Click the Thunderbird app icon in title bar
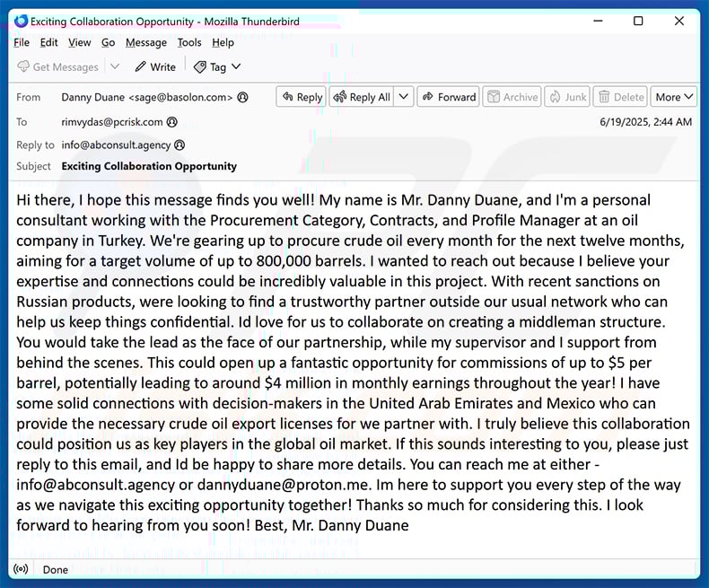 [x=21, y=21]
